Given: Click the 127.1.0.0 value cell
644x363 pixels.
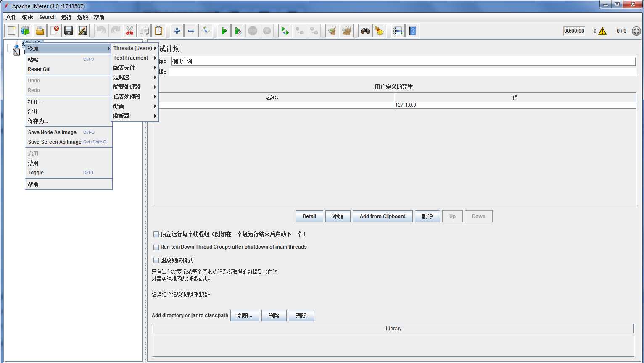Looking at the screenshot, I should tap(515, 105).
